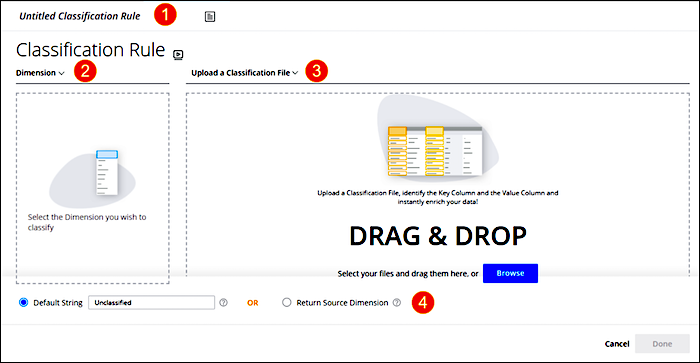Click the Unclassified default string field
Screen dimensions: 700x363
coord(151,302)
